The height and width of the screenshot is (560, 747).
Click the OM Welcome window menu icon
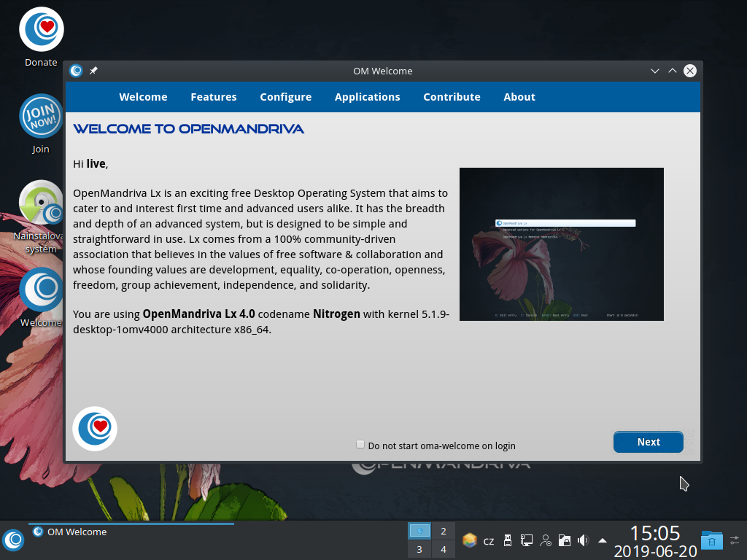tap(76, 71)
